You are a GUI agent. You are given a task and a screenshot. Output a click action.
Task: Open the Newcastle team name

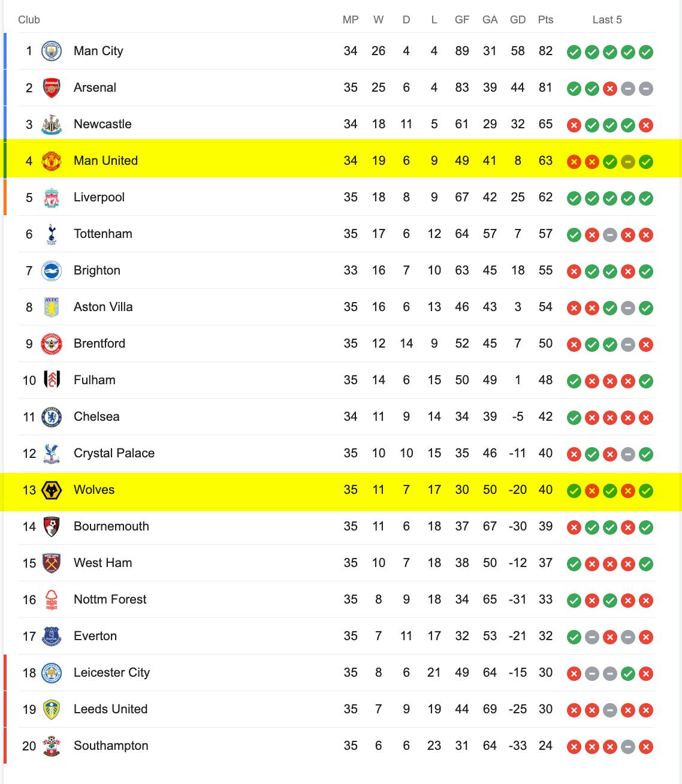tap(102, 124)
